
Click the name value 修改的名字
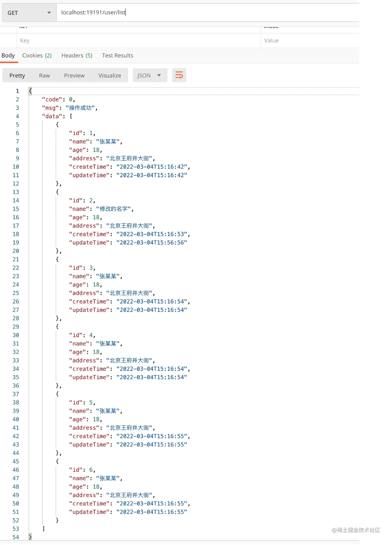pos(113,209)
